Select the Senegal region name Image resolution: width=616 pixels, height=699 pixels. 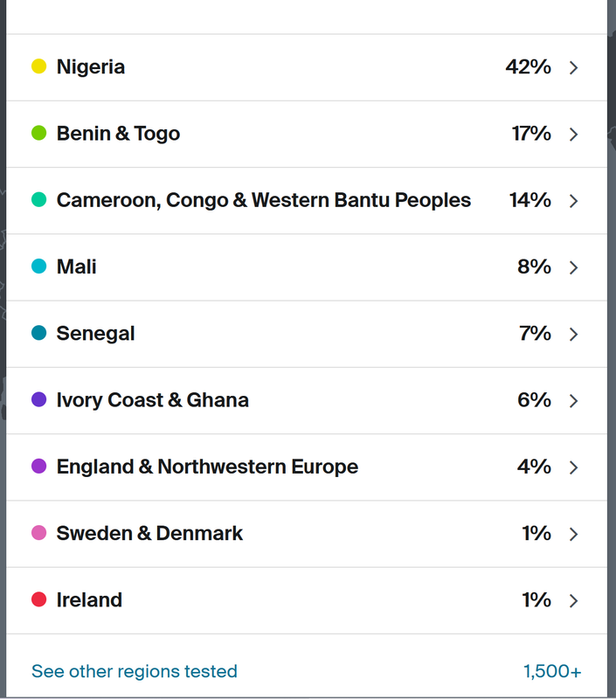click(95, 334)
